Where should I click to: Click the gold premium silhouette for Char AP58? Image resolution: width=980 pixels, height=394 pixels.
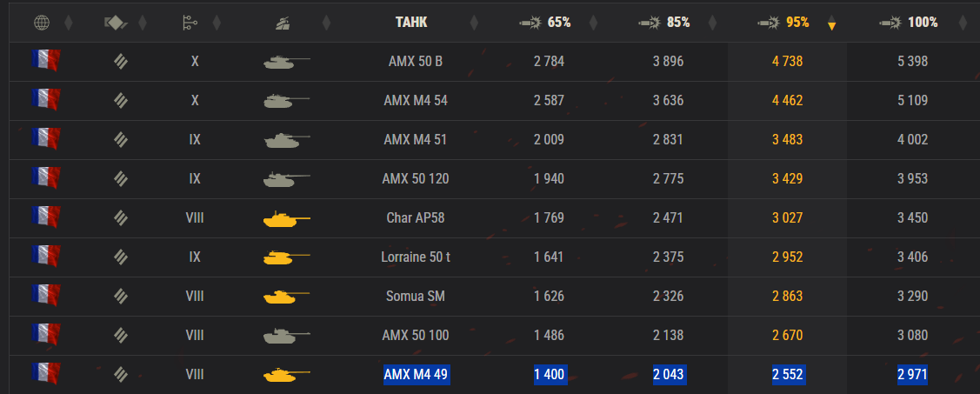287,219
